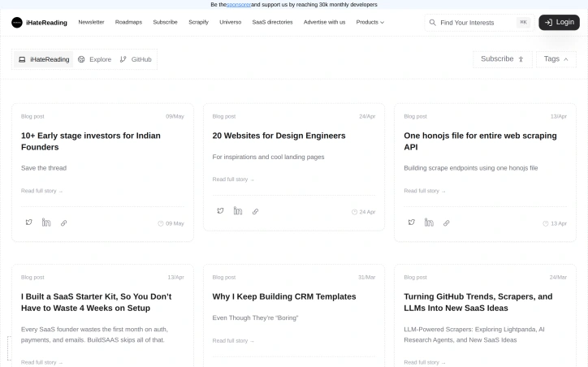The height and width of the screenshot is (367, 588).
Task: Copy link of Indian Founders post
Action: pyautogui.click(x=63, y=222)
